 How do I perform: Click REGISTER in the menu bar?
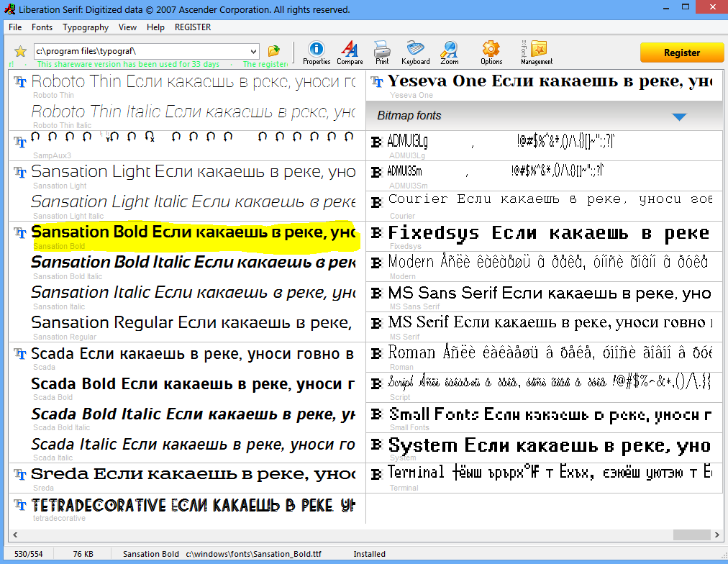tap(193, 27)
